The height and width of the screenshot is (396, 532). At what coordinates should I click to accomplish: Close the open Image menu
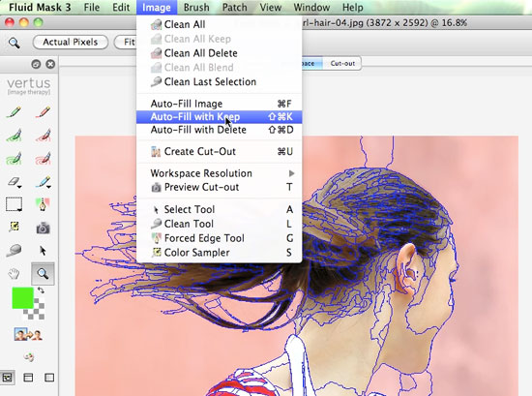157,7
